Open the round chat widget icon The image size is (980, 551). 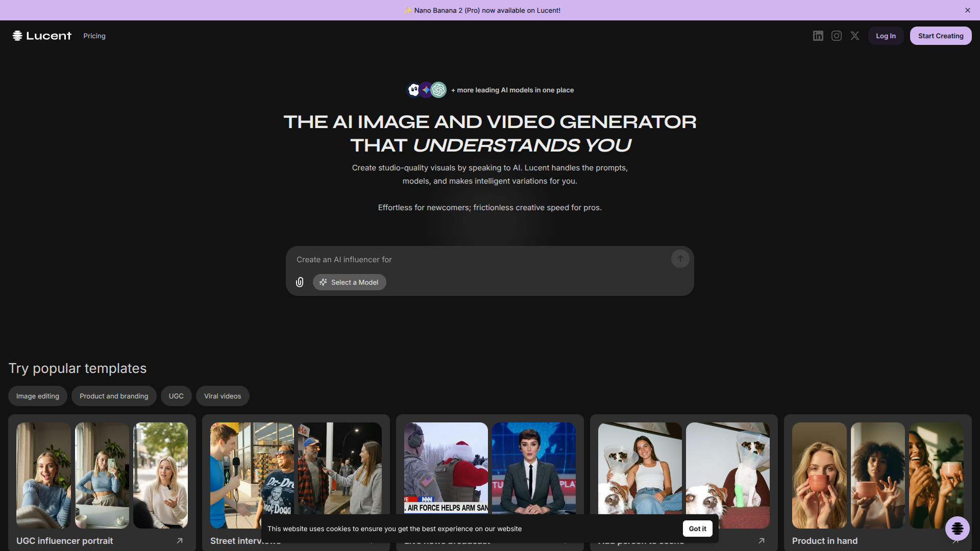pyautogui.click(x=957, y=529)
